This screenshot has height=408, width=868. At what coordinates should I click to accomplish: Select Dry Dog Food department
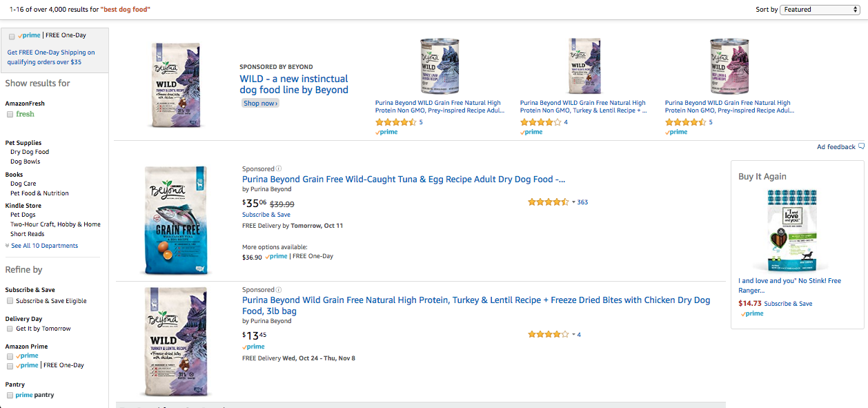click(x=30, y=152)
